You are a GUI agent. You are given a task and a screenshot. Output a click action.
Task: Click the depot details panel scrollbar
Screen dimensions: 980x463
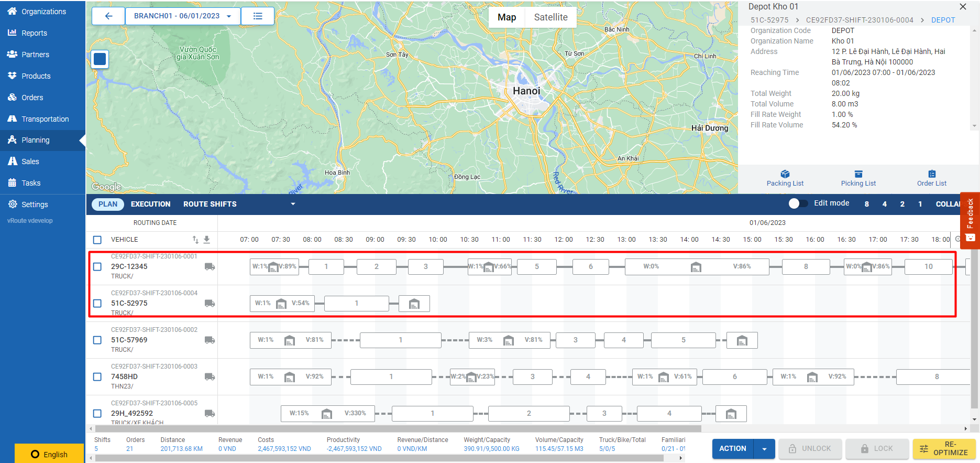[x=974, y=78]
